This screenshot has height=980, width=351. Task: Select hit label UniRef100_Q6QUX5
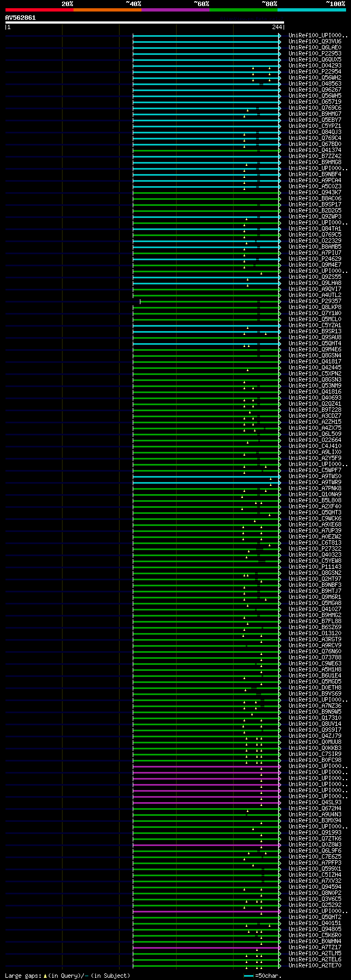pos(315,59)
